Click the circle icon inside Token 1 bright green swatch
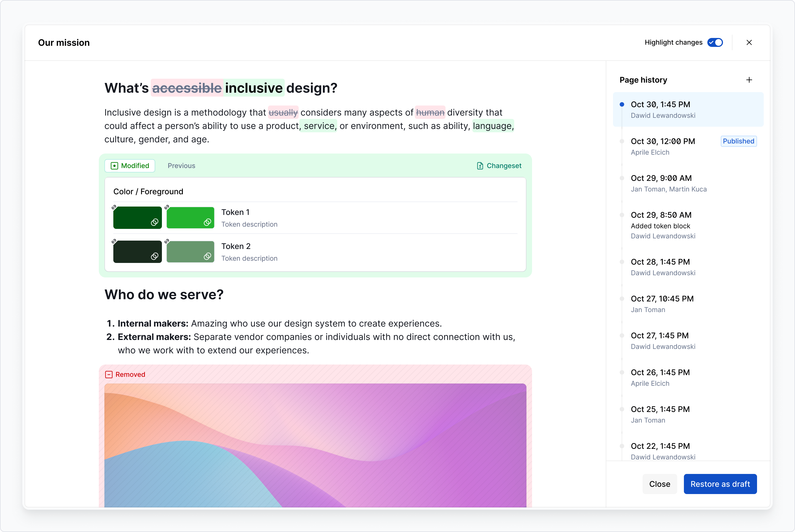 (x=208, y=222)
